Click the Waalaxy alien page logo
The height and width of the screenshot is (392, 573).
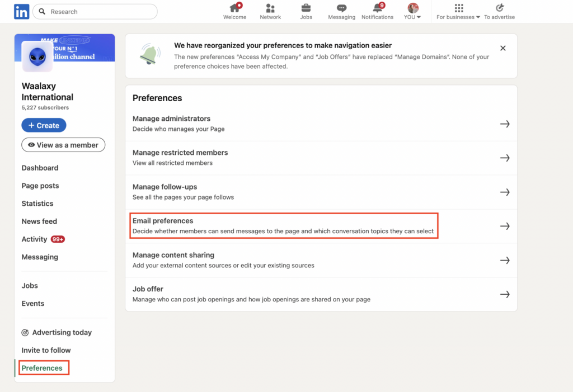37,56
